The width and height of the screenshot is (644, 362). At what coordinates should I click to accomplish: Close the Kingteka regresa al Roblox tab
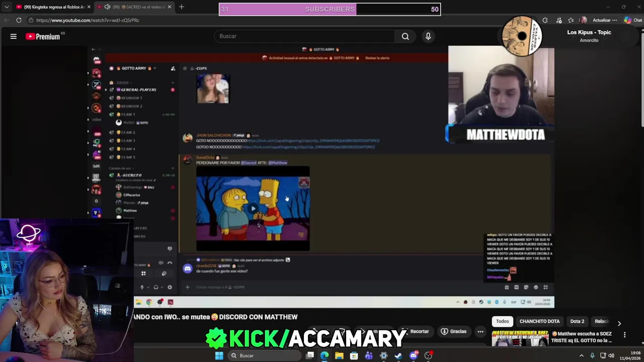pos(89,7)
